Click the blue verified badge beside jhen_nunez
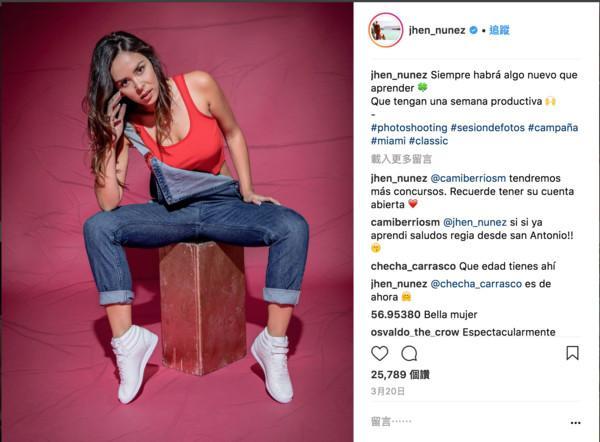600x442 pixels. click(x=473, y=30)
